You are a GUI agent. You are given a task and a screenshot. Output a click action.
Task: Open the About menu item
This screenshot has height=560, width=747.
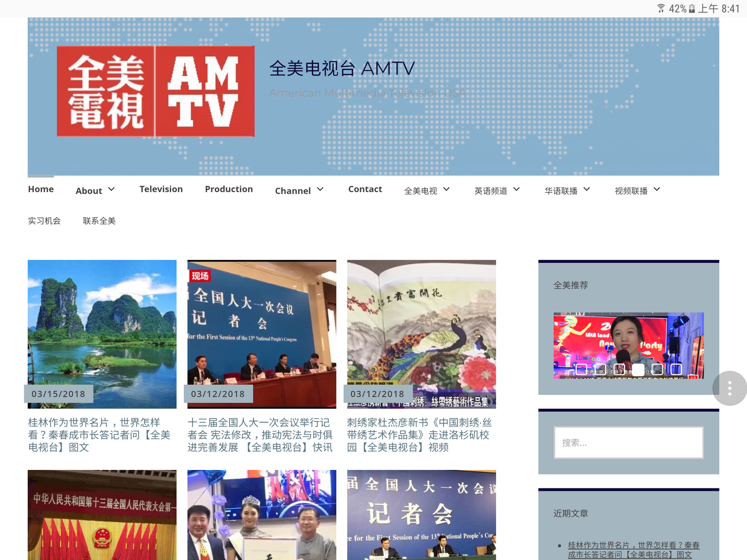pos(89,191)
